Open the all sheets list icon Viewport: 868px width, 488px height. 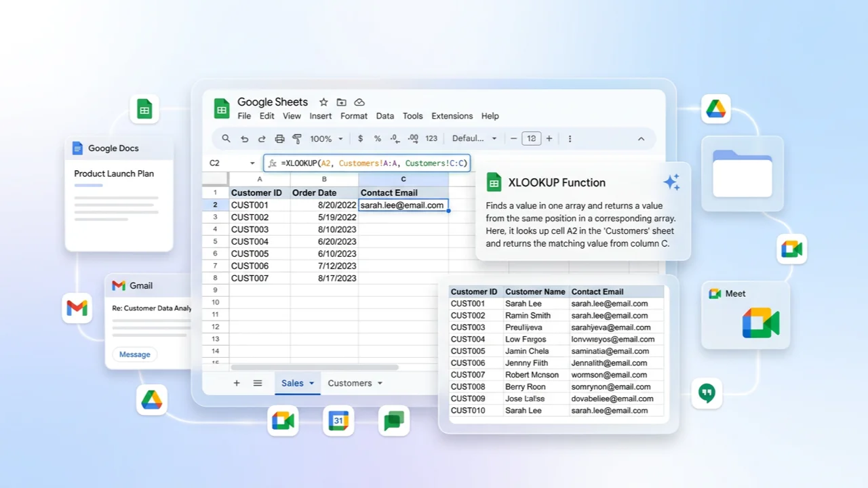(x=258, y=383)
